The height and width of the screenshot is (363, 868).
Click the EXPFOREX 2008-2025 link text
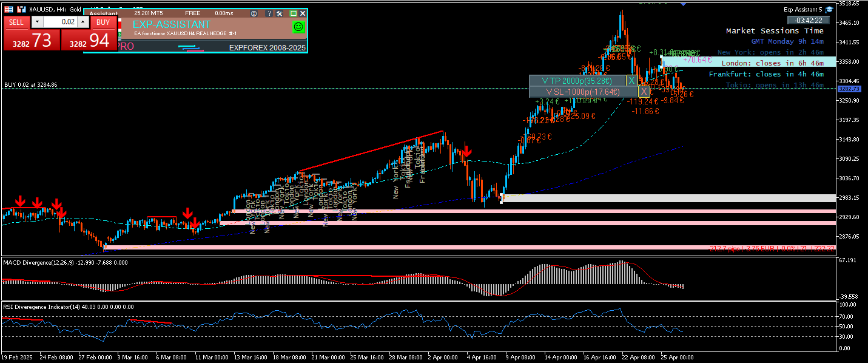tap(267, 47)
